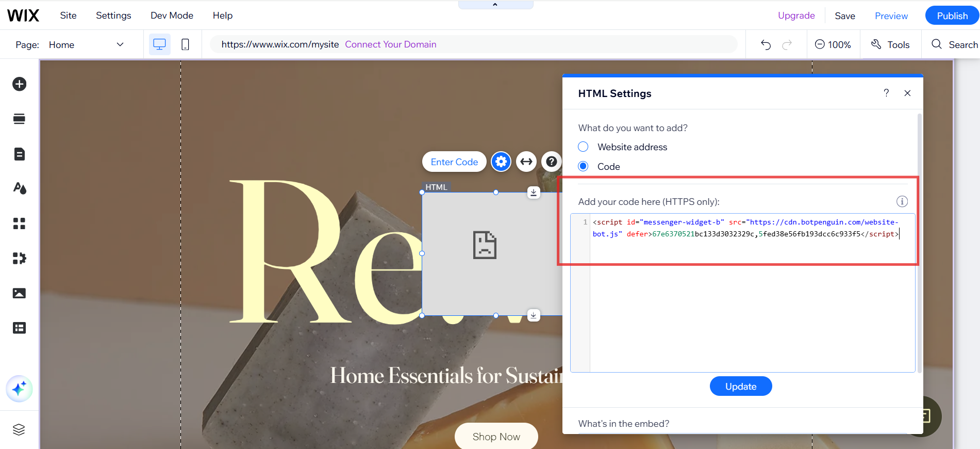The image size is (980, 449).
Task: Click the stretch arrows icon
Action: pyautogui.click(x=526, y=162)
